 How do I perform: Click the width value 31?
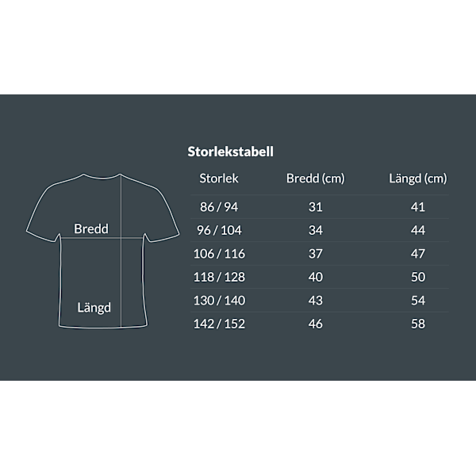[x=315, y=207]
